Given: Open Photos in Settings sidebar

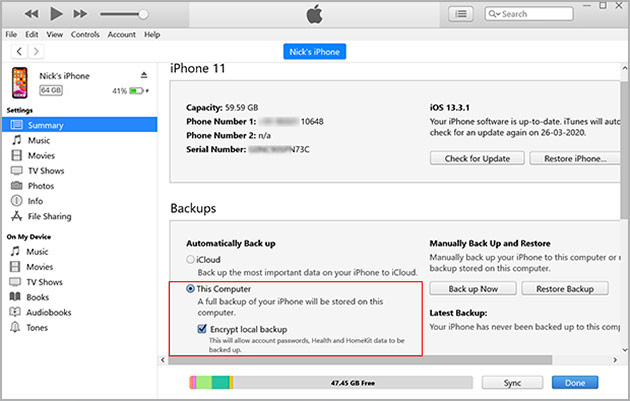Looking at the screenshot, I should (40, 185).
